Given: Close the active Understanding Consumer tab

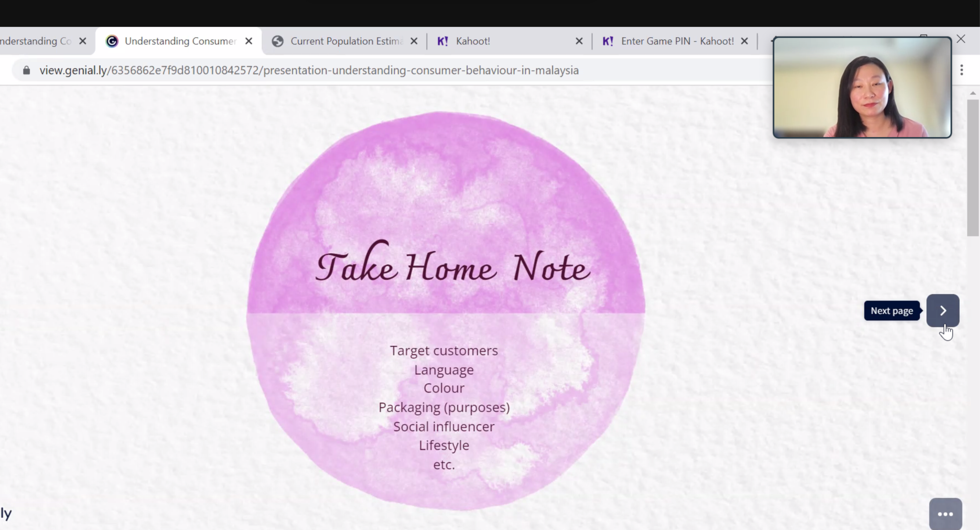Looking at the screenshot, I should tap(249, 41).
